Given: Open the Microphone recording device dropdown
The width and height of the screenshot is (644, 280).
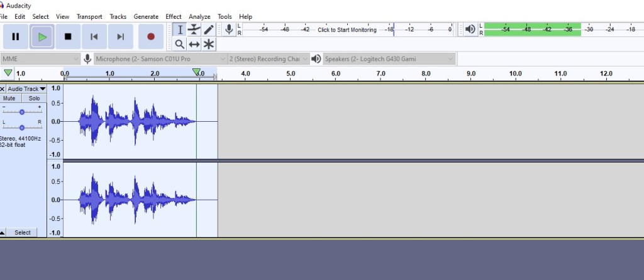Looking at the screenshot, I should (160, 58).
